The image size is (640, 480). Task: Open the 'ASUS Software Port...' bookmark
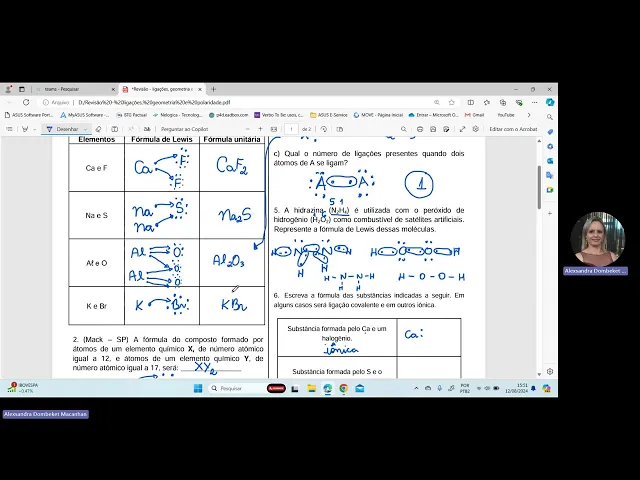tap(29, 115)
